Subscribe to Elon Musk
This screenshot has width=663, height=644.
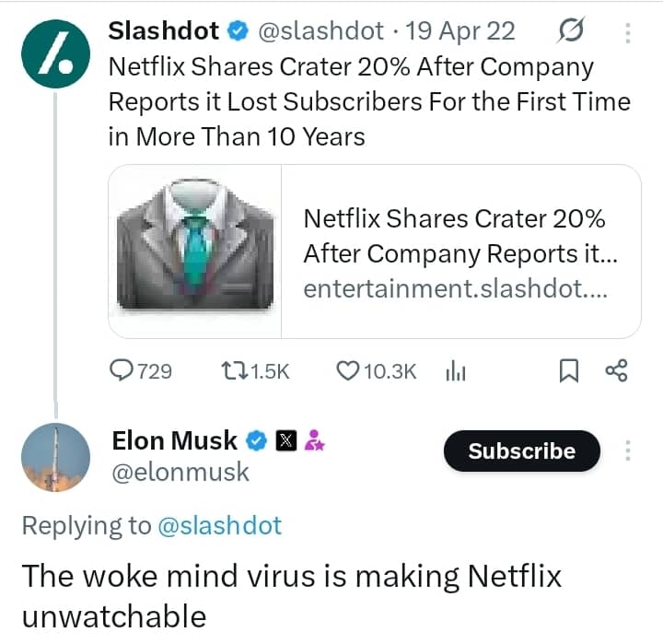pos(521,451)
